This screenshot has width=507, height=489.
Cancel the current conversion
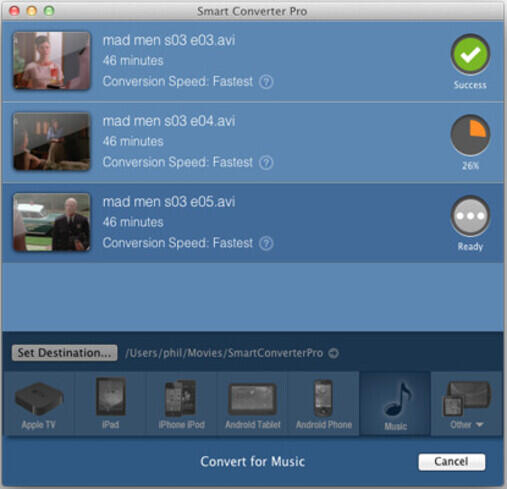click(x=452, y=462)
